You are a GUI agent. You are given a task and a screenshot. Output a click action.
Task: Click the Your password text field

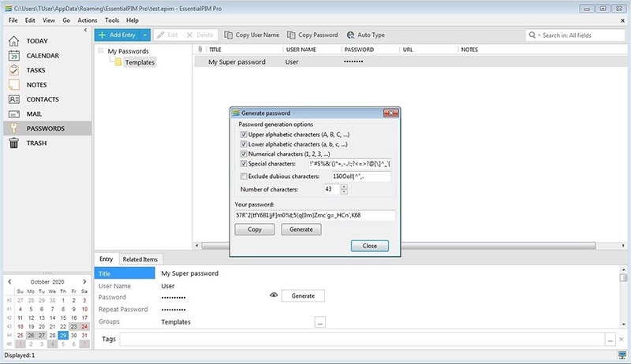(315, 215)
